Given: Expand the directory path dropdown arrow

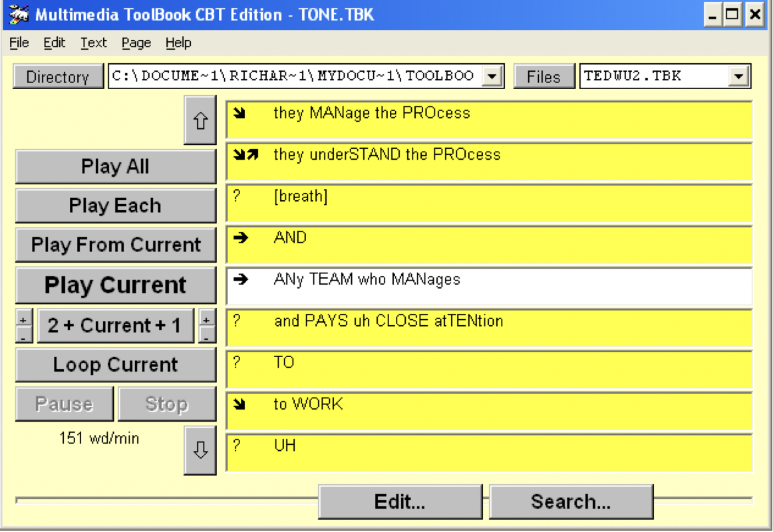Looking at the screenshot, I should pyautogui.click(x=492, y=76).
